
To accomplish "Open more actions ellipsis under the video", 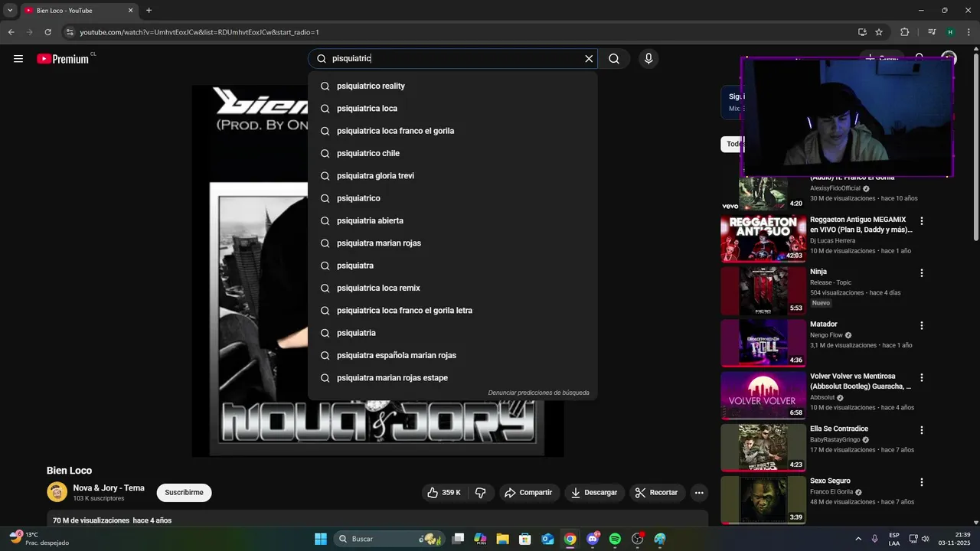I will 699,493.
